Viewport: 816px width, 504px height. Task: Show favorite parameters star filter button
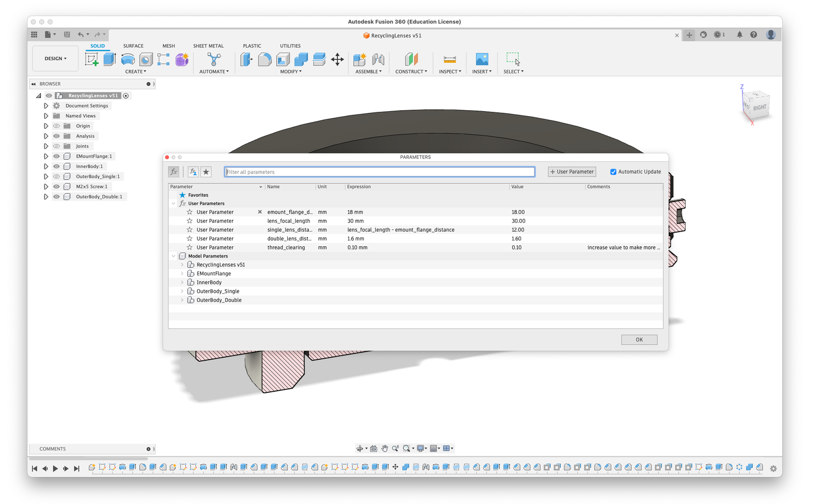click(206, 172)
